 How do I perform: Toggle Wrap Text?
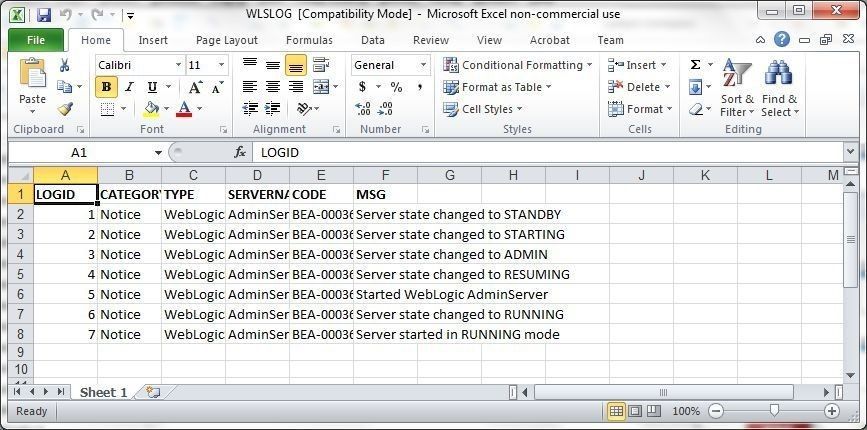tap(321, 65)
